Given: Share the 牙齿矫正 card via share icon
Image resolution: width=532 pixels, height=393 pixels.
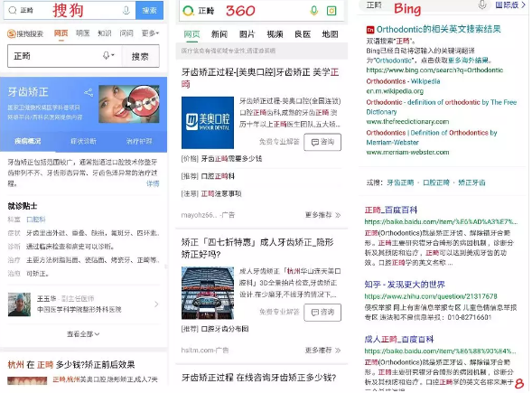Looking at the screenshot, I should coord(89,92).
